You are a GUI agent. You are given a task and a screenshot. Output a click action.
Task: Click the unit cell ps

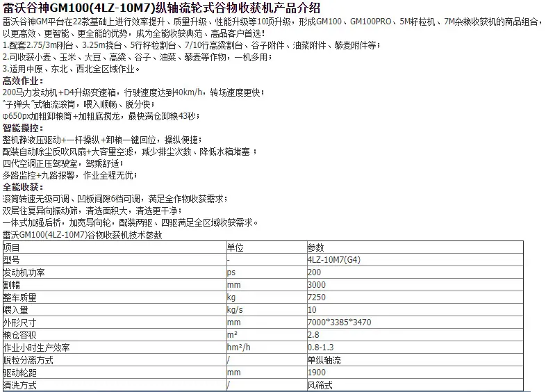(231, 272)
